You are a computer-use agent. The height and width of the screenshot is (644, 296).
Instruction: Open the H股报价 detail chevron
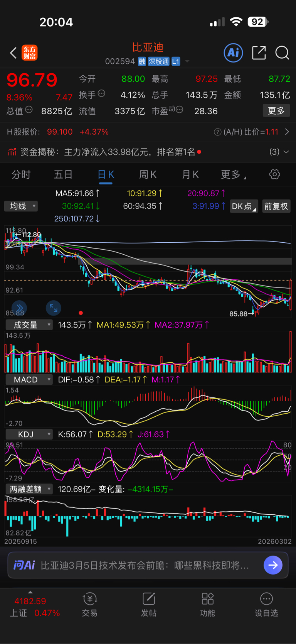287,132
